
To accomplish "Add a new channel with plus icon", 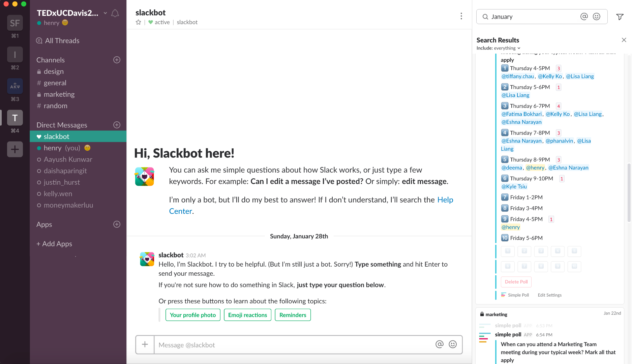I will point(117,60).
